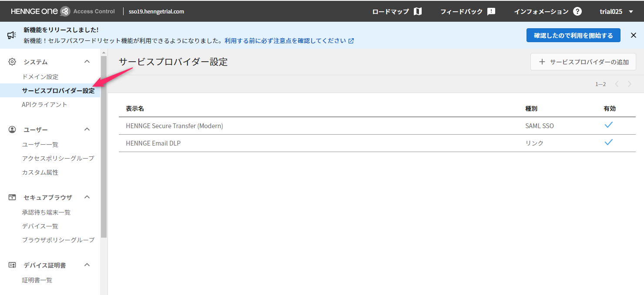Click the roadmap map icon
This screenshot has height=295, width=644.
click(418, 11)
